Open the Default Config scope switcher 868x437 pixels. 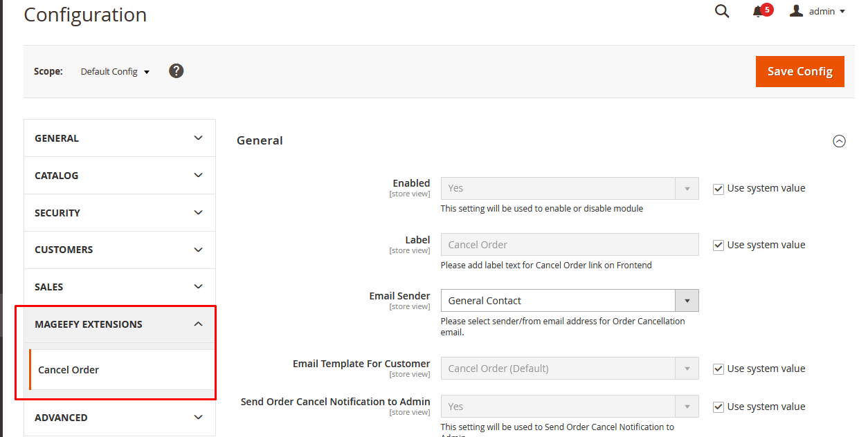(x=115, y=72)
